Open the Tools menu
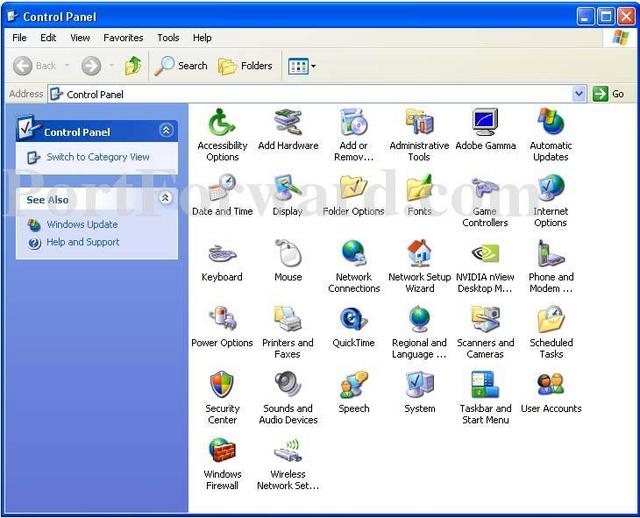640x518 pixels. click(168, 38)
